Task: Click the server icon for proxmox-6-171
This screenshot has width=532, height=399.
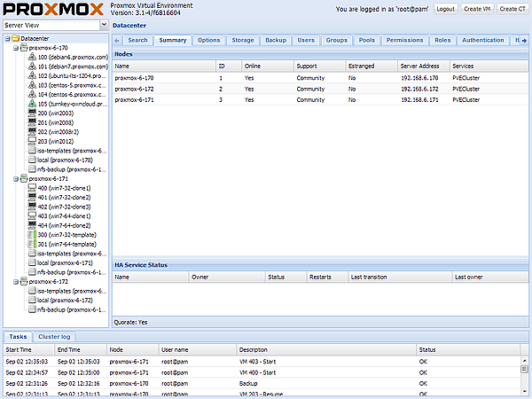Action: point(24,178)
